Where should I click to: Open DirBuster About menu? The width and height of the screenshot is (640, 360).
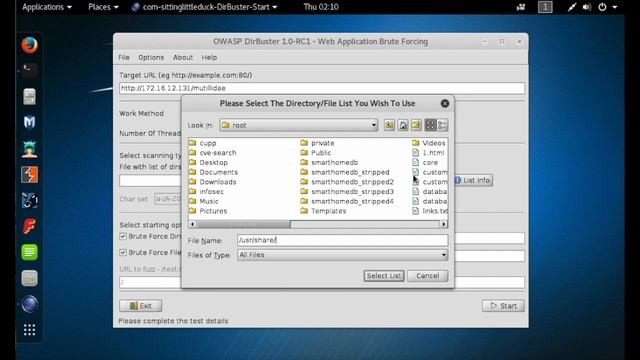[182, 58]
